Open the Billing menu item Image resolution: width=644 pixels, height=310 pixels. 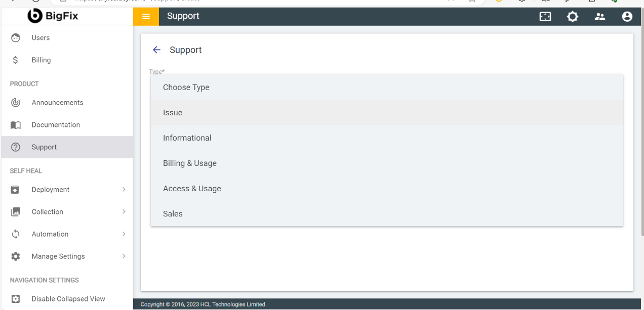pos(67,60)
